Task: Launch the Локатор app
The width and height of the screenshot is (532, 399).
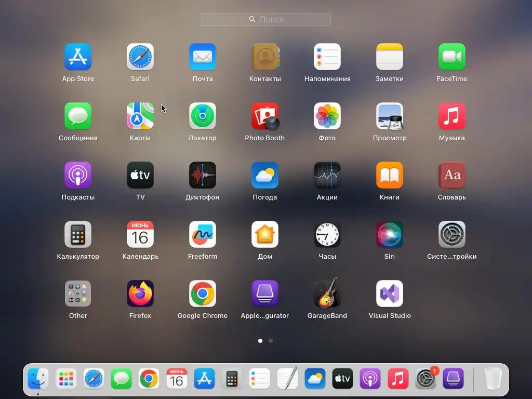Action: (x=203, y=116)
